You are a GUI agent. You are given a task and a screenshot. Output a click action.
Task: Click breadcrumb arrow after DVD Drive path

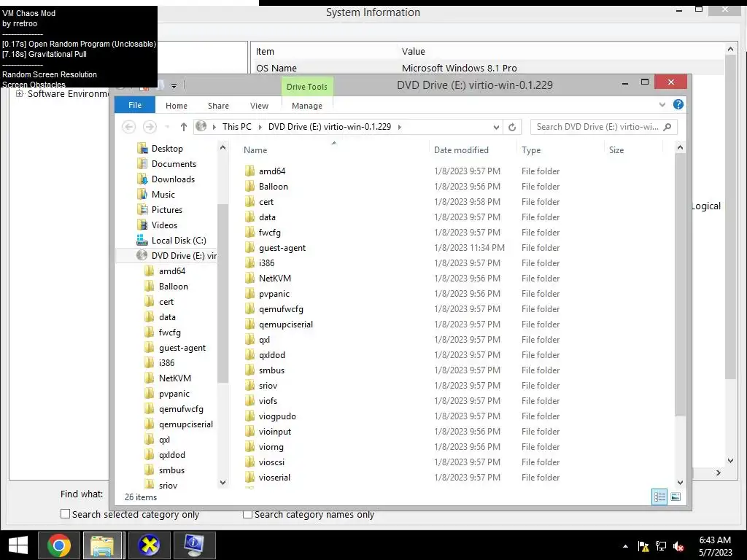pyautogui.click(x=399, y=127)
